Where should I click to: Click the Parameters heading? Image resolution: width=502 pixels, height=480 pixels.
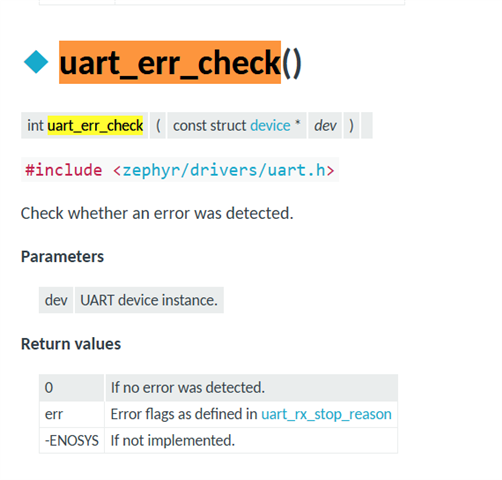click(62, 257)
